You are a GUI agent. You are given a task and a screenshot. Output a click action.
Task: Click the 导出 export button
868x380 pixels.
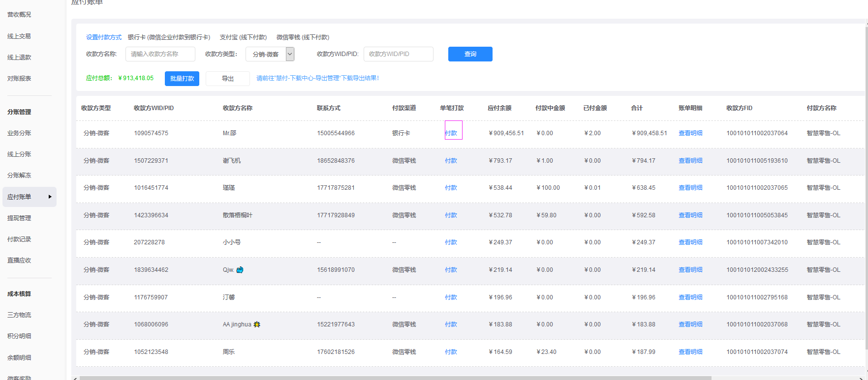point(227,79)
